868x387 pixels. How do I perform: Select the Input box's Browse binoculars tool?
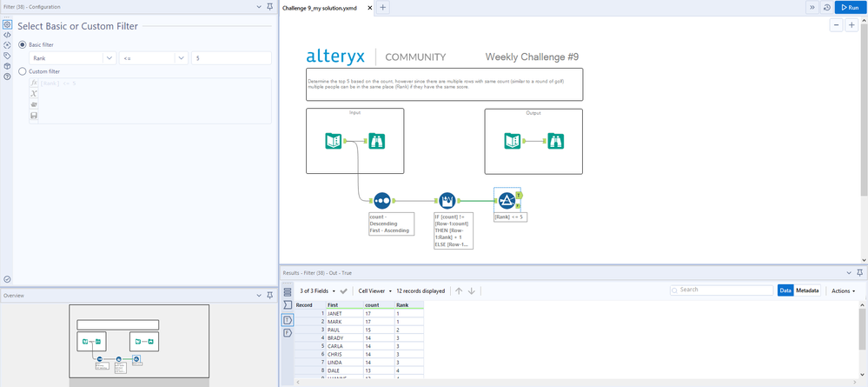376,141
